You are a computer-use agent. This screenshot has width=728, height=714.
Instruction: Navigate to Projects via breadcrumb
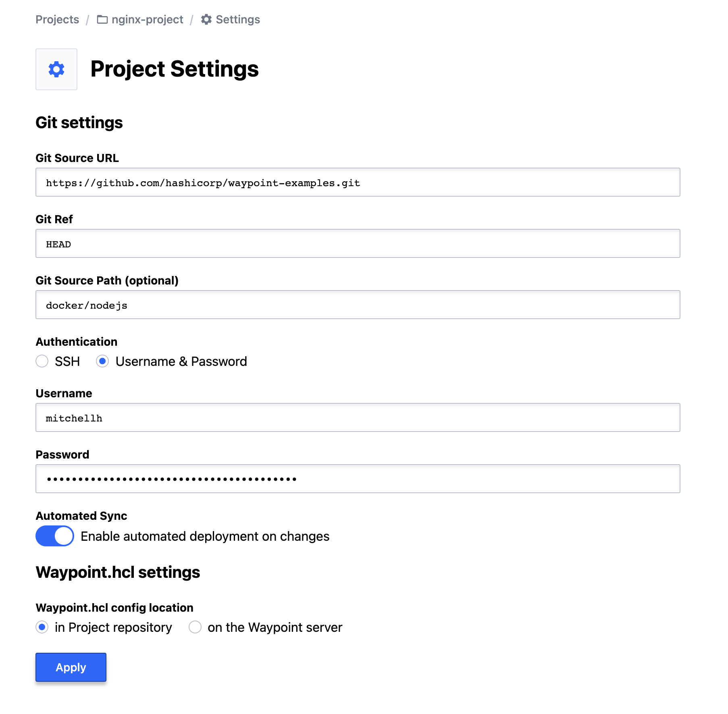click(57, 19)
